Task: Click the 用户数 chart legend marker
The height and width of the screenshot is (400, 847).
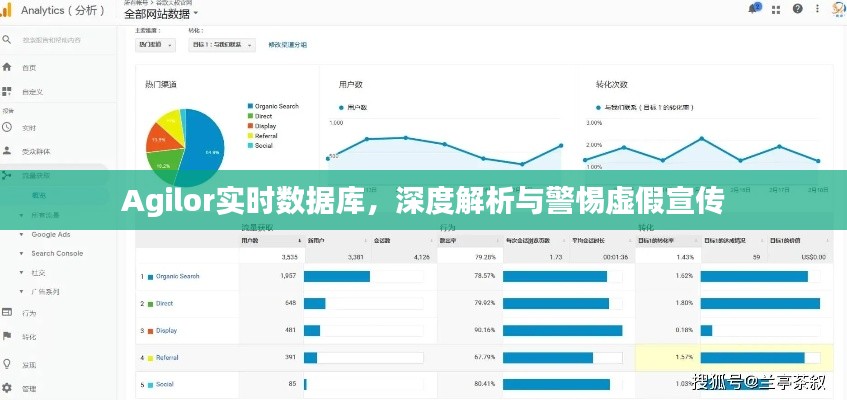Action: click(341, 108)
